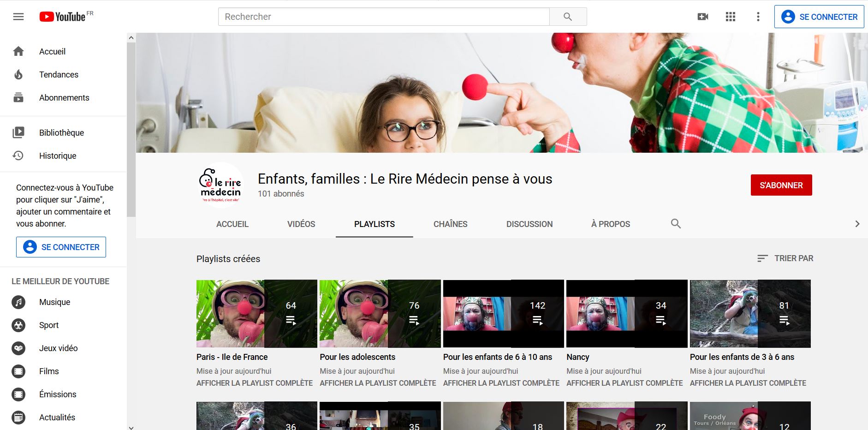Screen dimensions: 868x430
Task: Select the PLAYLISTS tab
Action: click(375, 224)
